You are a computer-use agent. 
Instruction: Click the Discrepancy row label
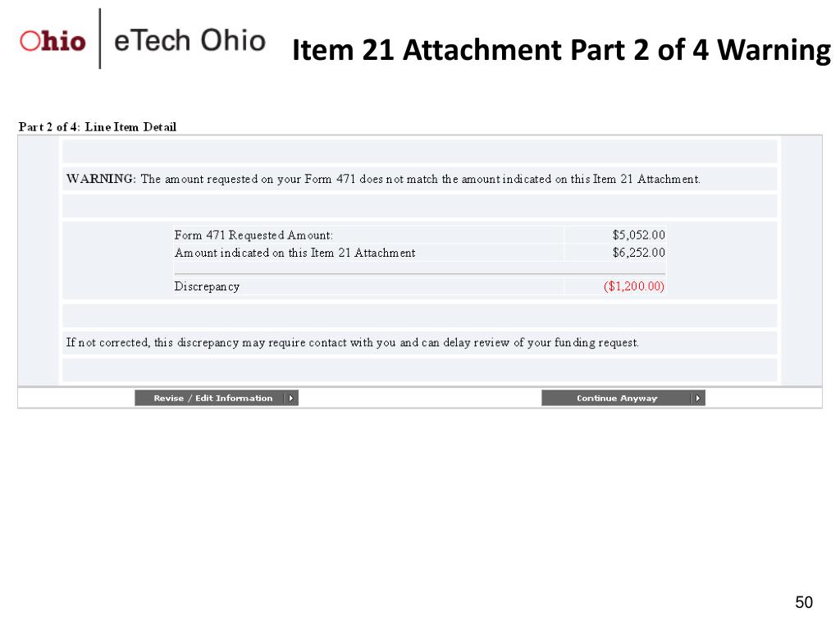(207, 286)
